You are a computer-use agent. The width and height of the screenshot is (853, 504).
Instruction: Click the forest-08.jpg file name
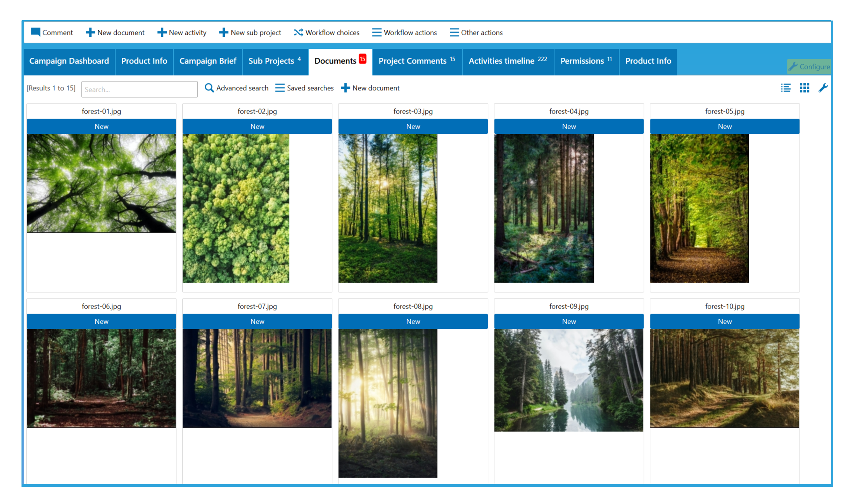coord(413,306)
